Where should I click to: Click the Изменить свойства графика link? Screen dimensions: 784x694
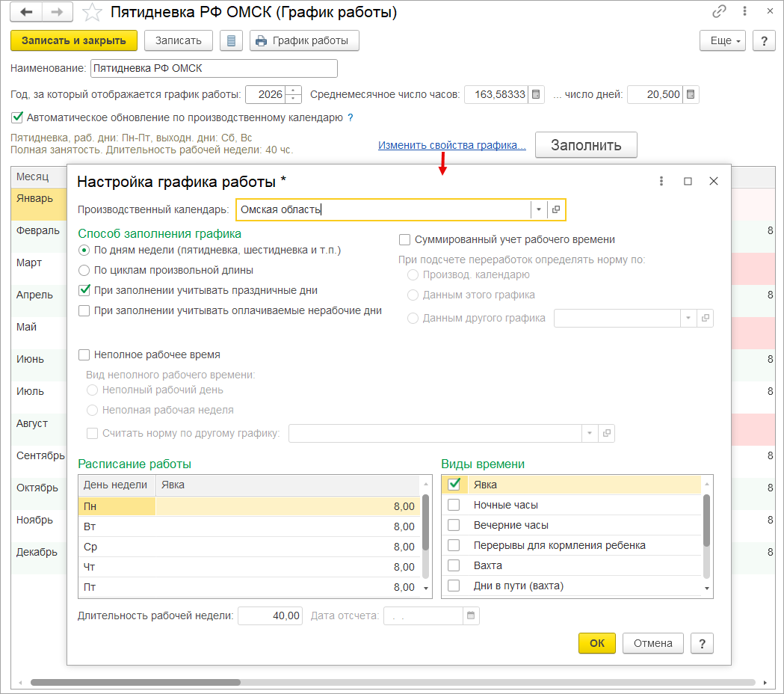click(451, 145)
